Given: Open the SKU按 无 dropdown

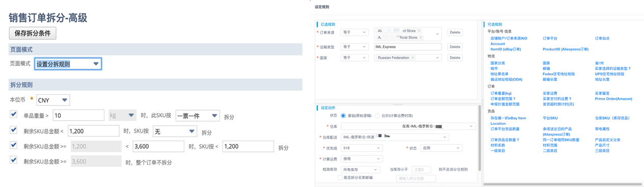Looking at the screenshot, I should 175,131.
